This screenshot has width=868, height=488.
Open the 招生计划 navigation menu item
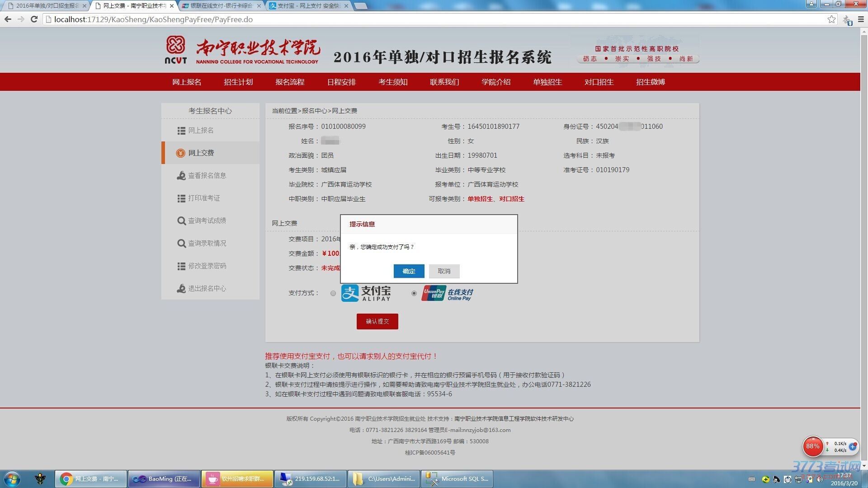coord(238,82)
